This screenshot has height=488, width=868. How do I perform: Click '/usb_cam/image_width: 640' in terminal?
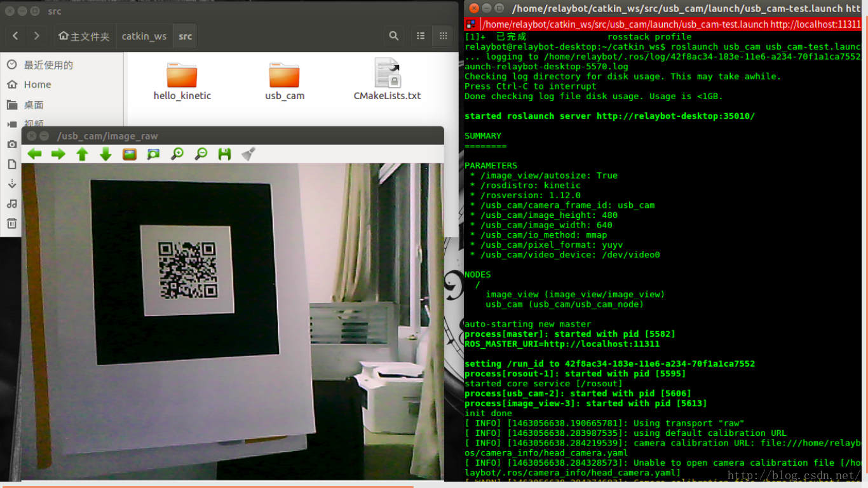point(546,225)
